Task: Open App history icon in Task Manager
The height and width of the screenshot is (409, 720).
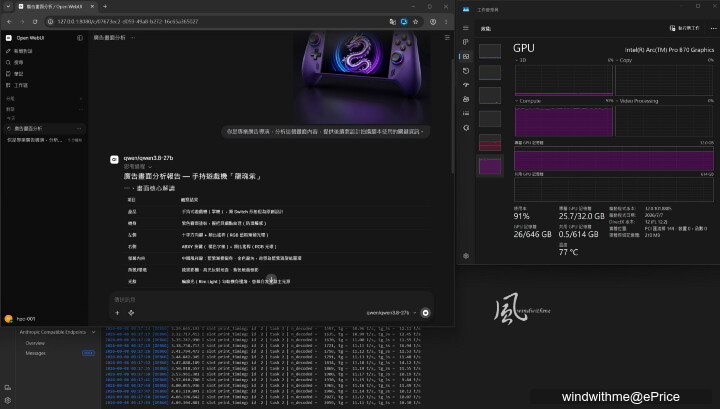Action: tap(466, 71)
